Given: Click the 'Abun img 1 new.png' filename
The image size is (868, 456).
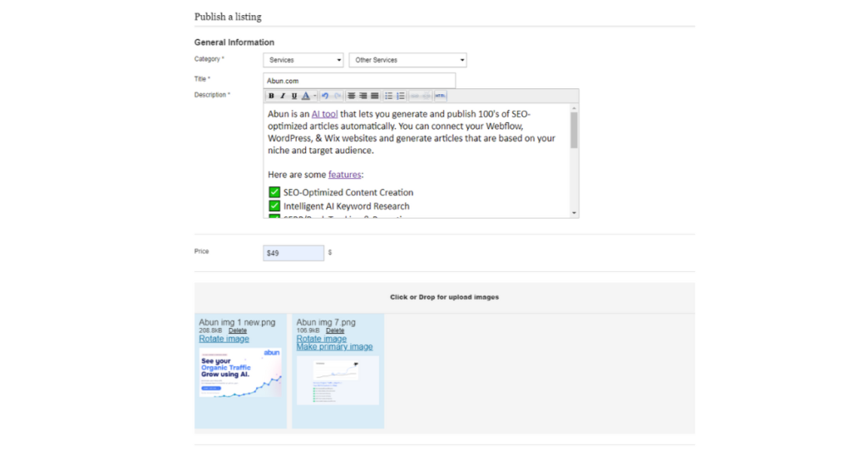Looking at the screenshot, I should coord(237,322).
